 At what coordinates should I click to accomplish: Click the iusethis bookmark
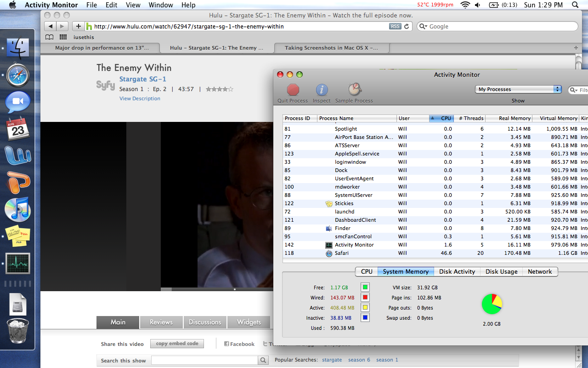84,37
